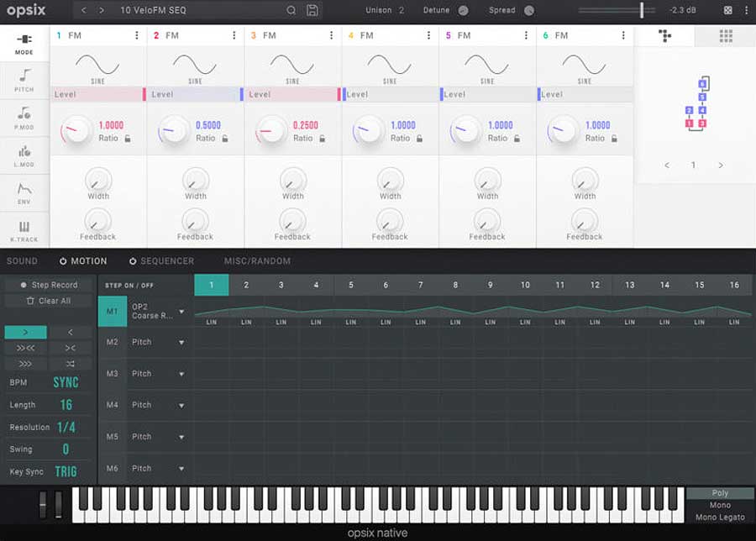Toggle the ratio lock on operator 3
This screenshot has width=756, height=541.
pos(323,139)
